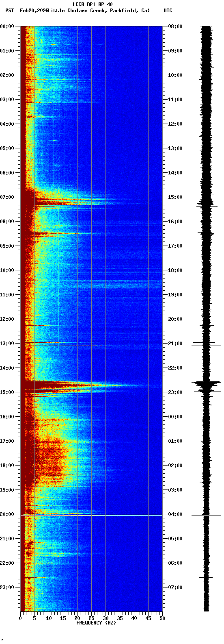Click '19:00' on the UTC time axis
This screenshot has width=224, height=644.
pos(175,295)
